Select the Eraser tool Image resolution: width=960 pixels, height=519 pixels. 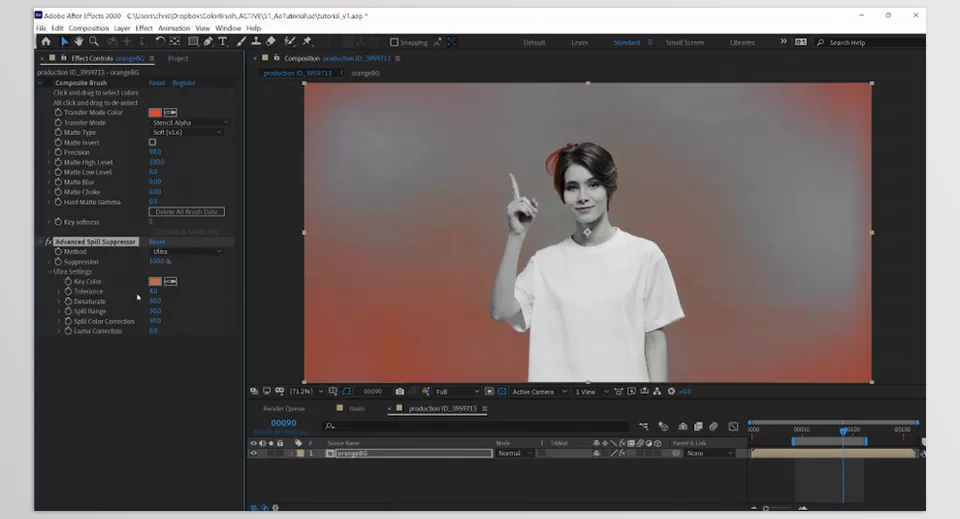[x=271, y=42]
